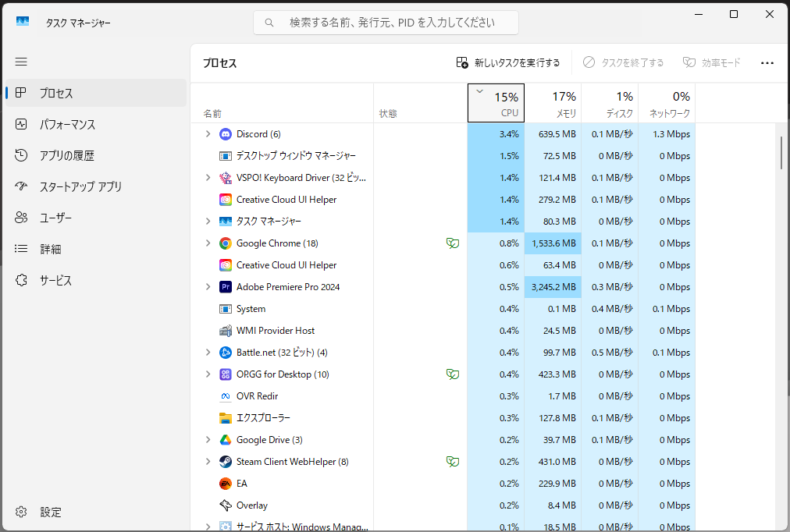The image size is (790, 532).
Task: Expand the Adobe Premiere Pro 2024 group
Action: 208,287
